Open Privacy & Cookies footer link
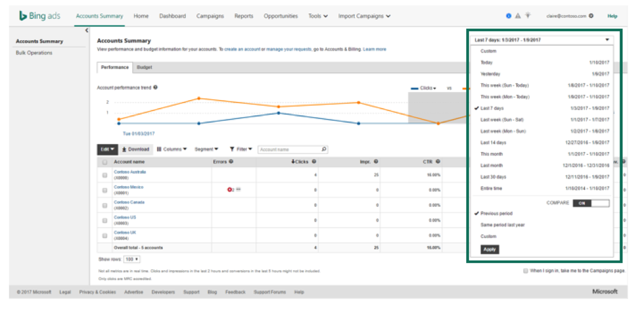 (97, 292)
